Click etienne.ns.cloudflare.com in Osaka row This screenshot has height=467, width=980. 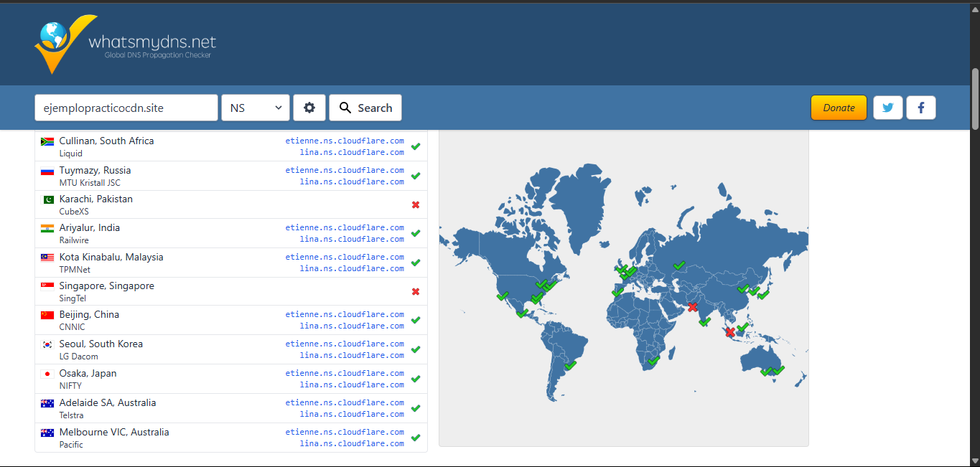(345, 373)
